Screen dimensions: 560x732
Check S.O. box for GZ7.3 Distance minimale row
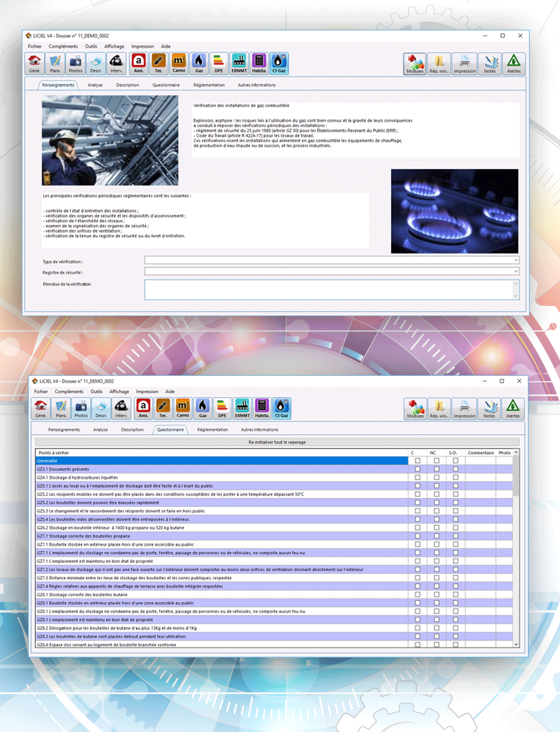tap(455, 578)
